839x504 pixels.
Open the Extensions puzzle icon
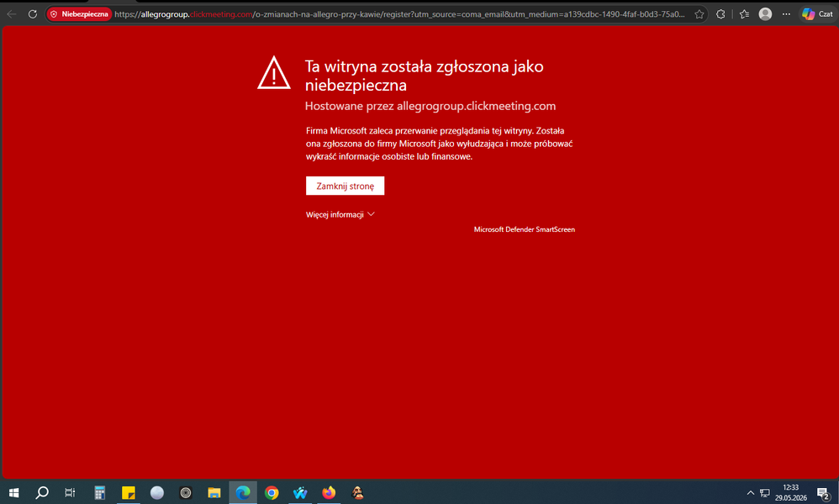[x=720, y=14]
